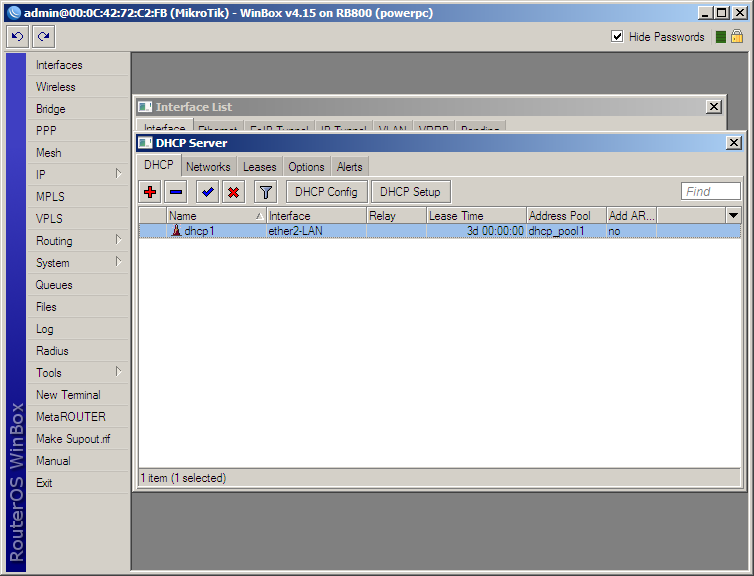Viewport: 754px width, 576px height.
Task: Click the Interface List window title bar
Action: tap(428, 107)
